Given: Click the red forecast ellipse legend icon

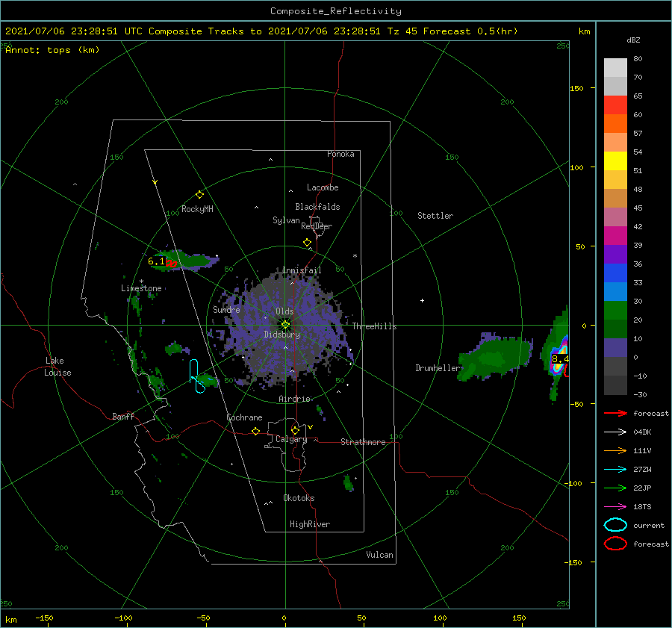Looking at the screenshot, I should point(615,544).
